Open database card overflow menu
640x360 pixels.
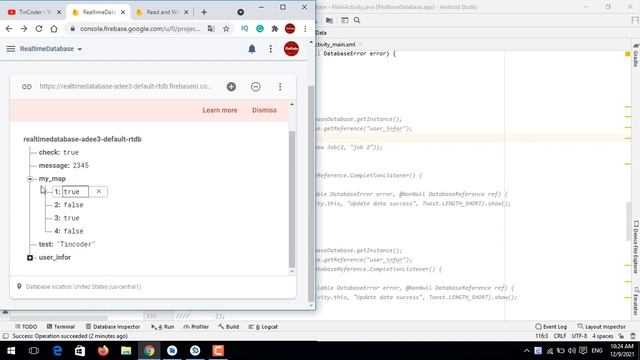pyautogui.click(x=280, y=87)
